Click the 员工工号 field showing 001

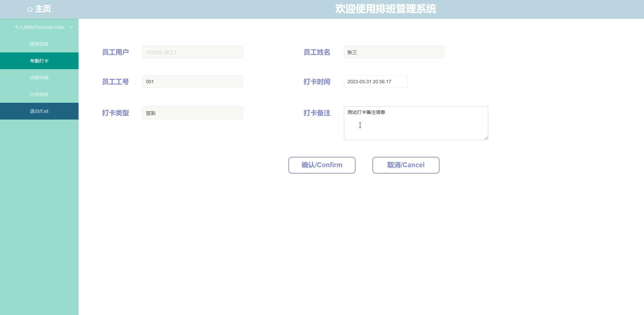[193, 82]
